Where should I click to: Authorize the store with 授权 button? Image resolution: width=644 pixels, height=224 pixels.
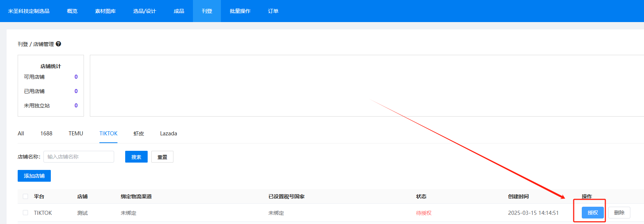pos(592,213)
